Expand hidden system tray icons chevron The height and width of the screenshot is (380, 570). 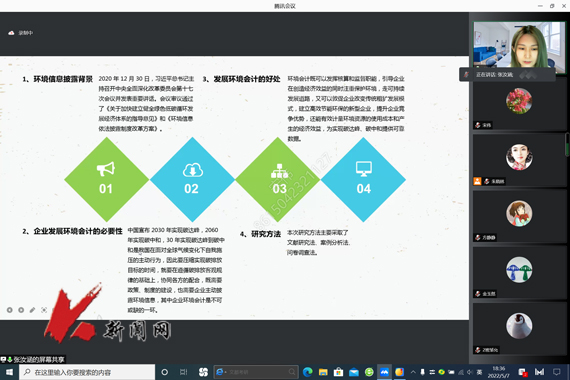(x=413, y=372)
